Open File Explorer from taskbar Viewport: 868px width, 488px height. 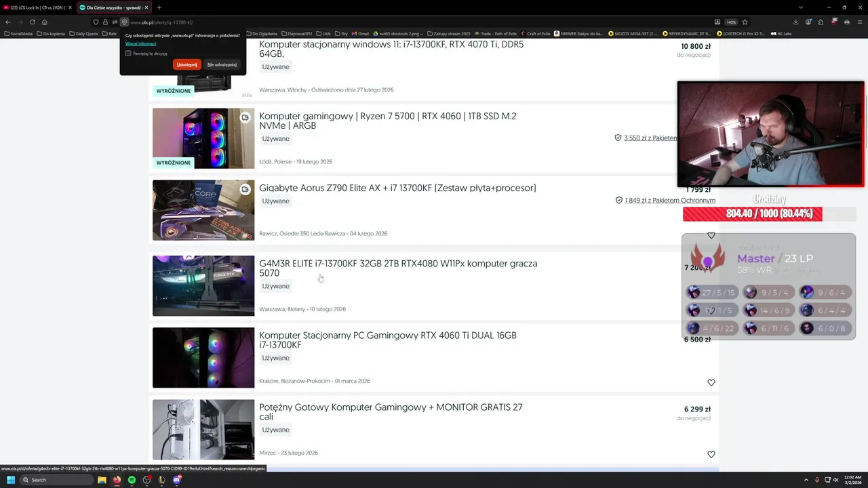point(102,480)
